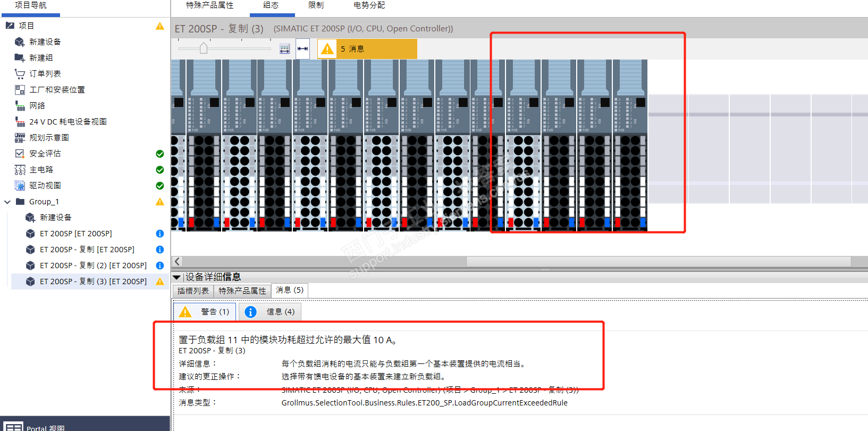Click the fit-to-window zoom icon in rack toolbar
The height and width of the screenshot is (431, 868).
[x=285, y=49]
